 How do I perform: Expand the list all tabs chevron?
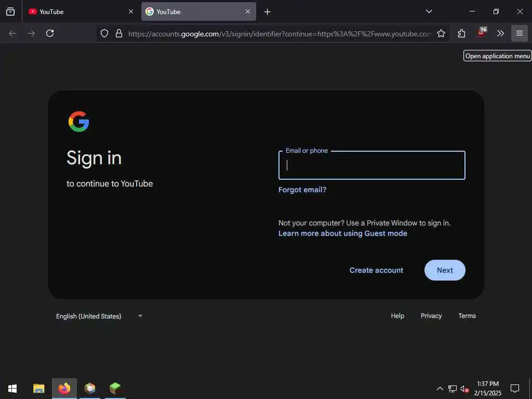click(429, 11)
